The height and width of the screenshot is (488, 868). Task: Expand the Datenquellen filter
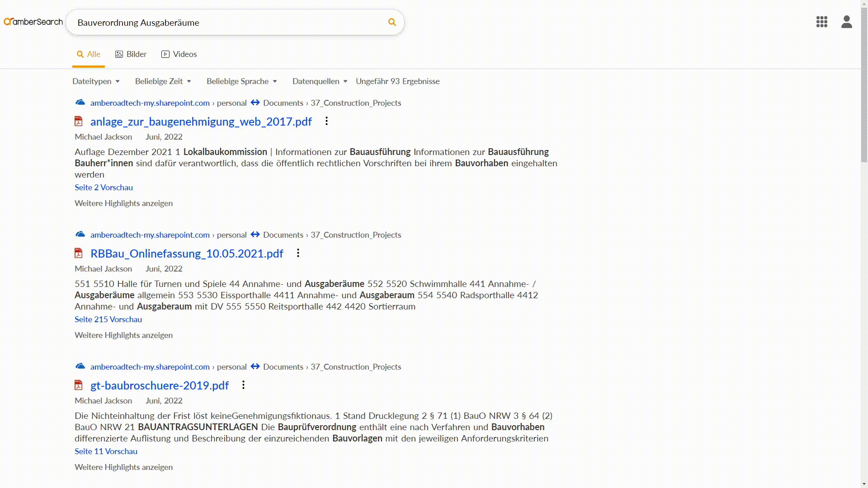[320, 81]
